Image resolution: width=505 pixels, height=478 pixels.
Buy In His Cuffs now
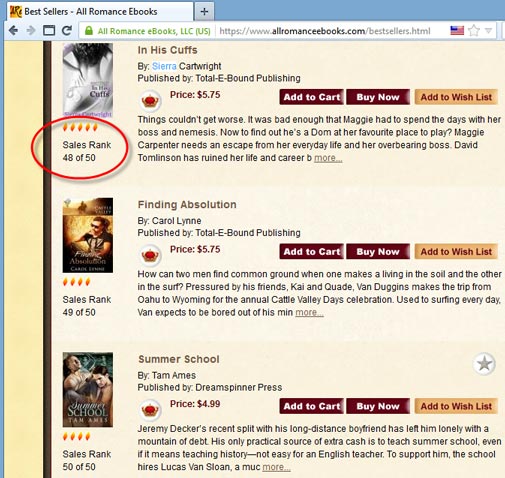click(378, 97)
